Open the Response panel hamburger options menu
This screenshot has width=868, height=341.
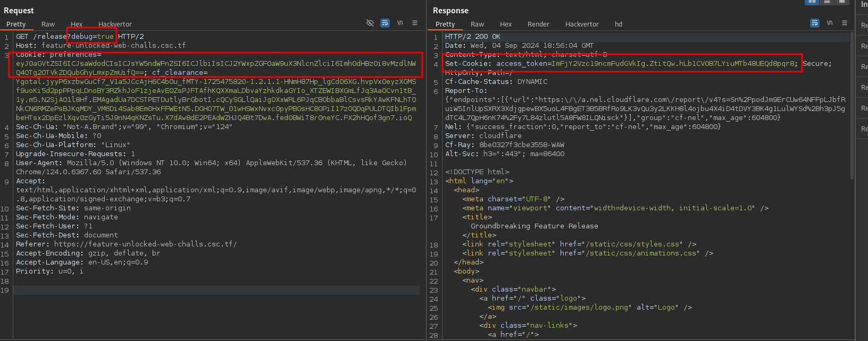845,23
